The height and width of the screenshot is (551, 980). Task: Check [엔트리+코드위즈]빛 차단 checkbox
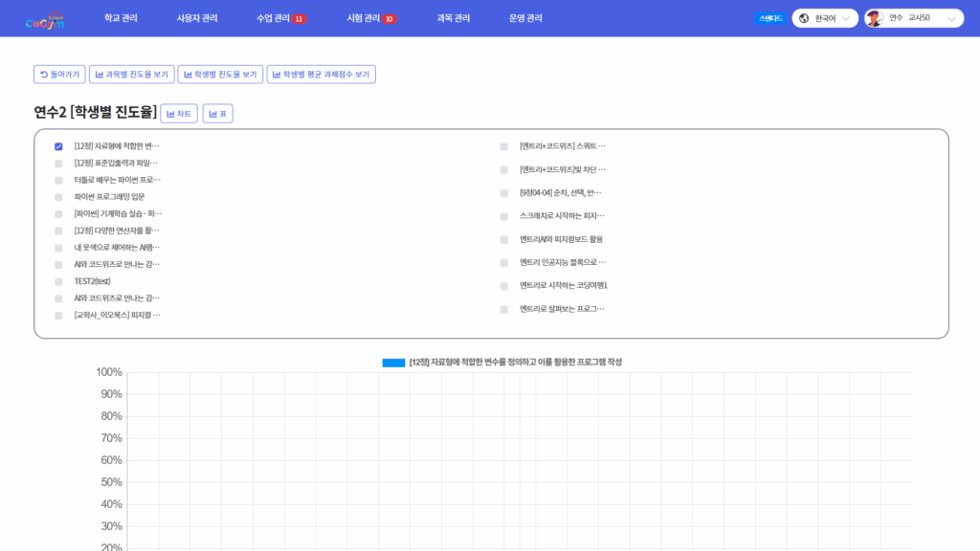point(503,169)
